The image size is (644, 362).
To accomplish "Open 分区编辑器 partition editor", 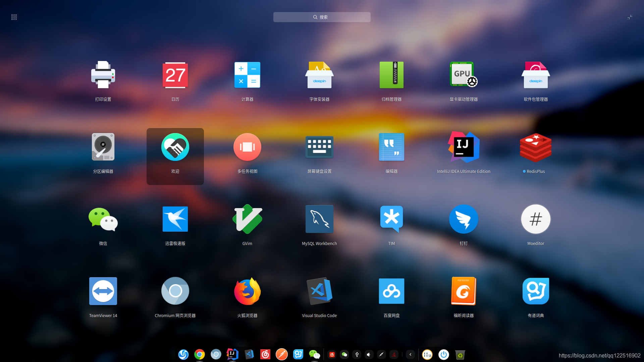I will [x=103, y=147].
